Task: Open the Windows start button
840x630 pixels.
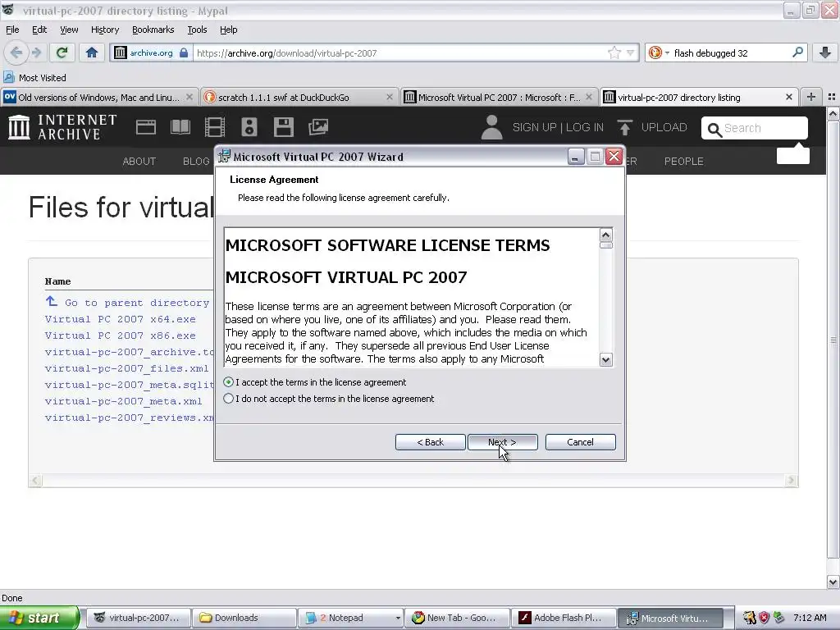Action: pyautogui.click(x=39, y=618)
